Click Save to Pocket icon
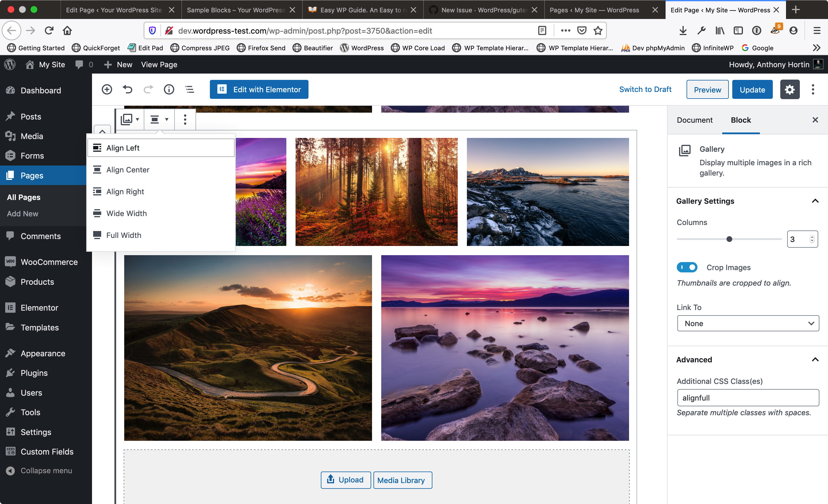Screen dimensions: 828x504 582,30
